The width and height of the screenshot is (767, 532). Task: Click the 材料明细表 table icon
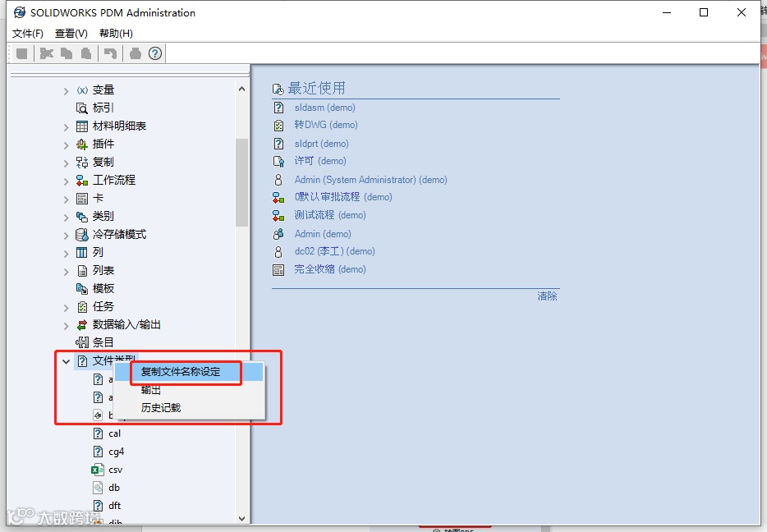click(82, 126)
